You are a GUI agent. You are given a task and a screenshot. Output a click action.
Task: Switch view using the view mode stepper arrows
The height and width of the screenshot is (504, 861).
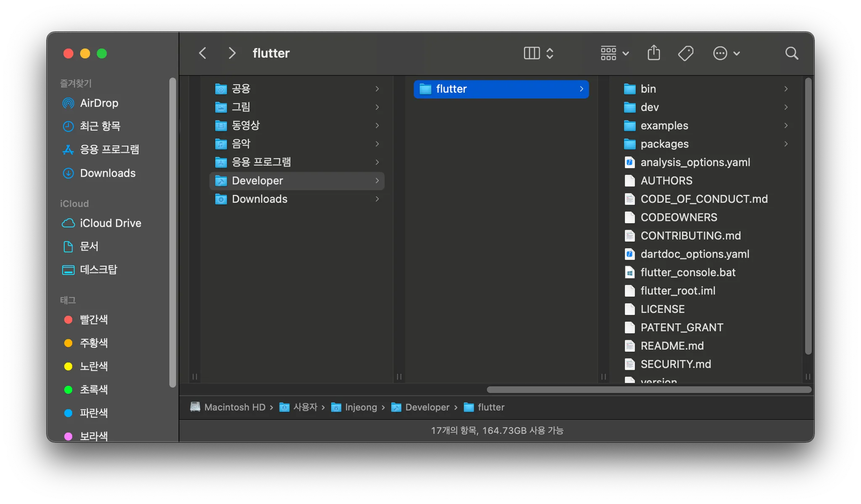(549, 53)
